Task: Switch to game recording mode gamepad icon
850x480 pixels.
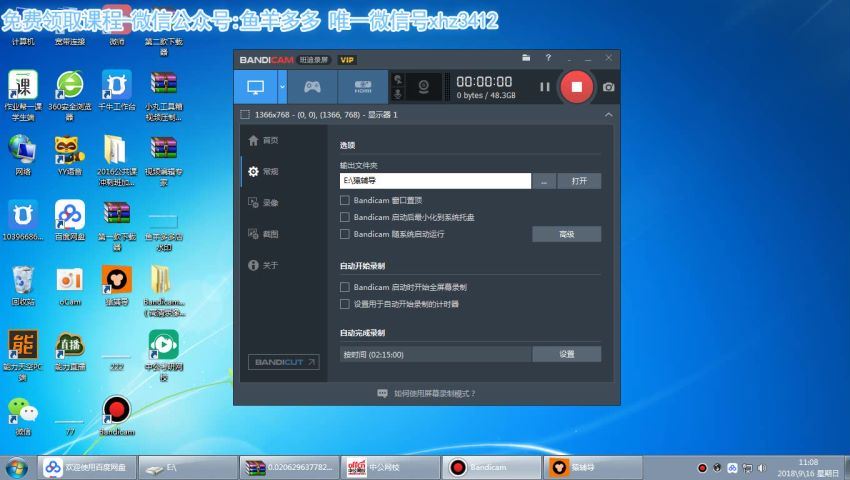Action: coord(312,87)
